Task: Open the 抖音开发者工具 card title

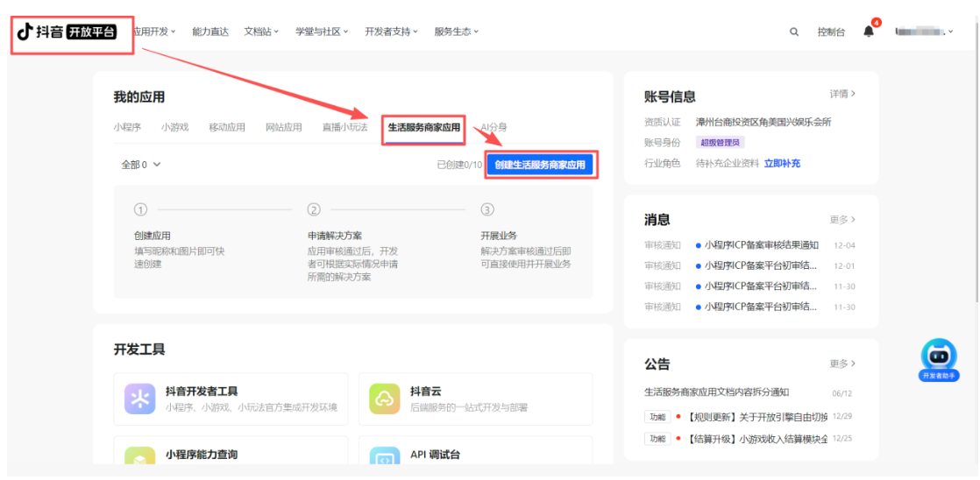Action: pos(202,392)
